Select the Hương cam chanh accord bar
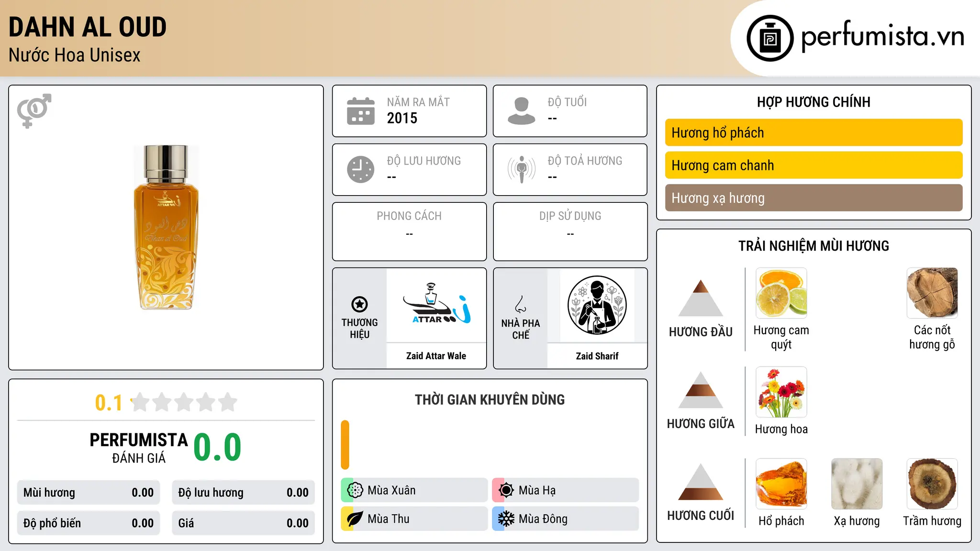 (x=814, y=165)
